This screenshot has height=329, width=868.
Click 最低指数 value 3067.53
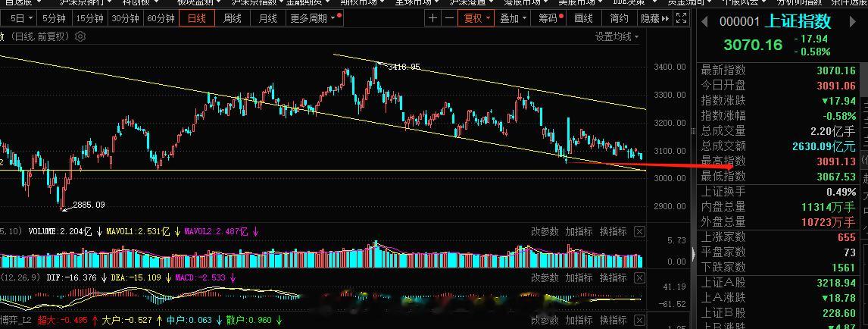pyautogui.click(x=836, y=177)
